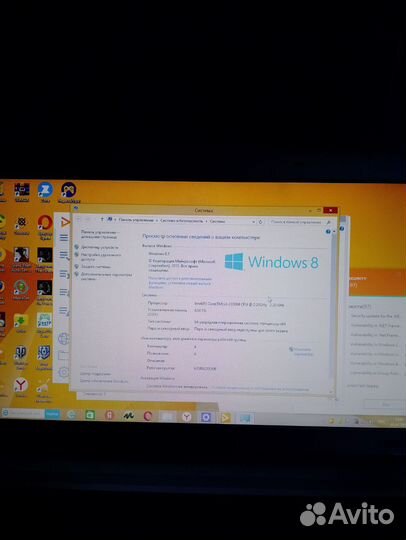Open Remote settings link in System sidebar
Screen dimensions: 406x540
[101, 257]
